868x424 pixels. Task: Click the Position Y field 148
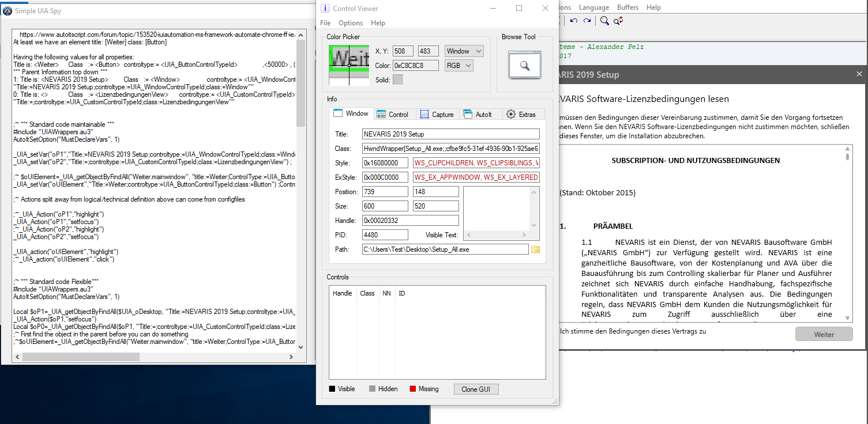pyautogui.click(x=436, y=192)
